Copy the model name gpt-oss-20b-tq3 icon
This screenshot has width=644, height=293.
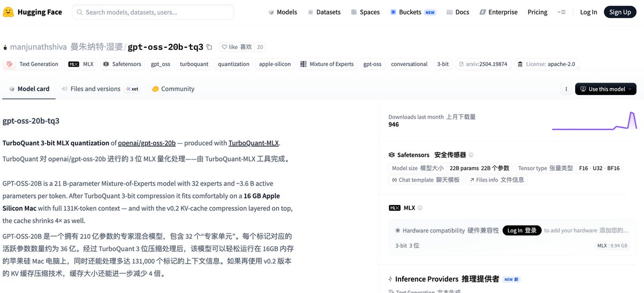(209, 47)
